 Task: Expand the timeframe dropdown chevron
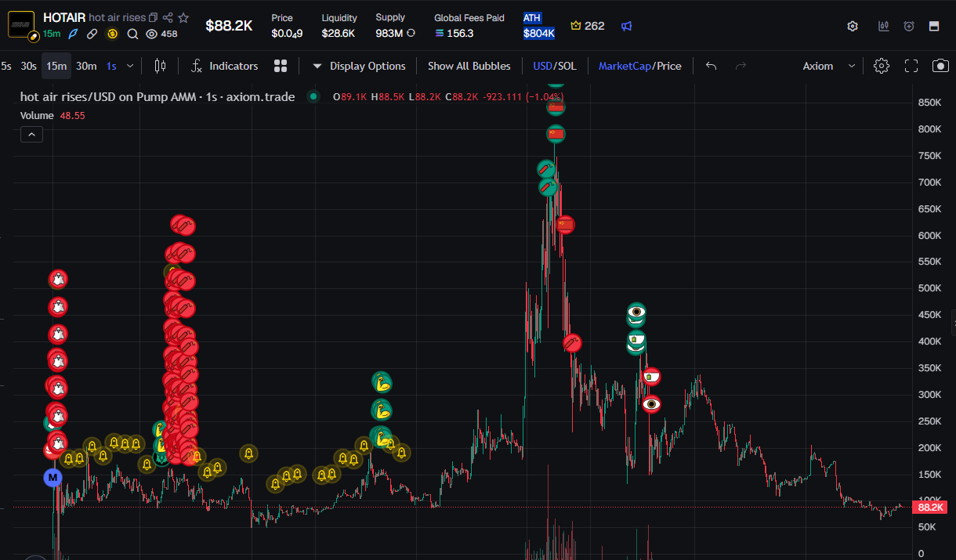tap(130, 66)
